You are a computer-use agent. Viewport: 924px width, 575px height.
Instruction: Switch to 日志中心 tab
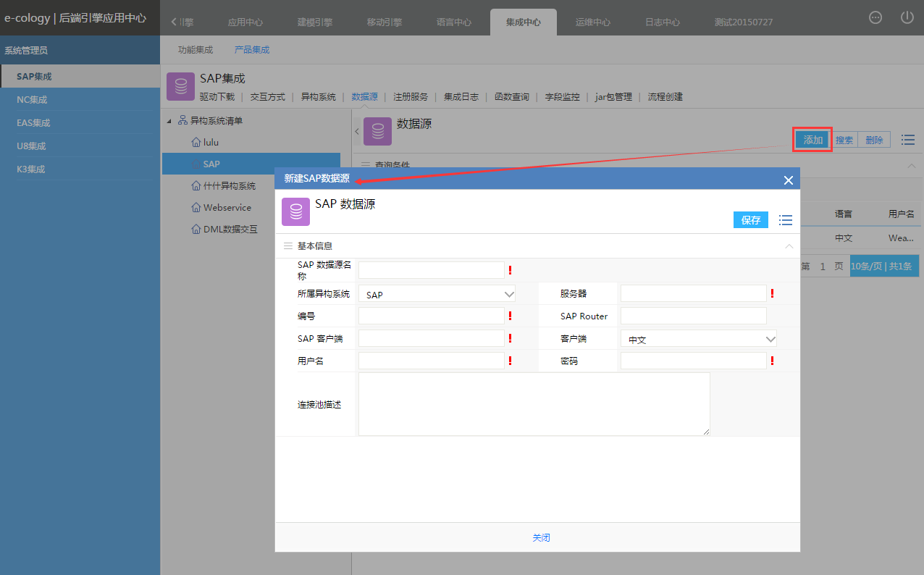point(663,22)
